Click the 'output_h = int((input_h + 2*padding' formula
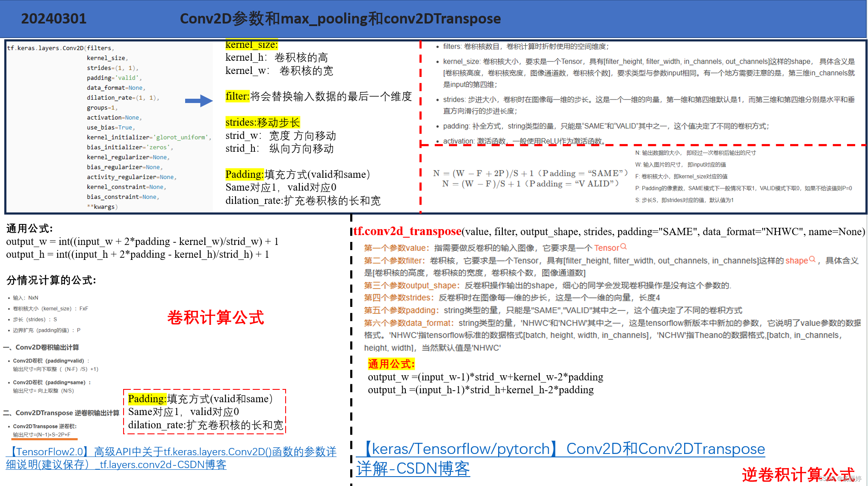This screenshot has height=486, width=868. (x=138, y=254)
